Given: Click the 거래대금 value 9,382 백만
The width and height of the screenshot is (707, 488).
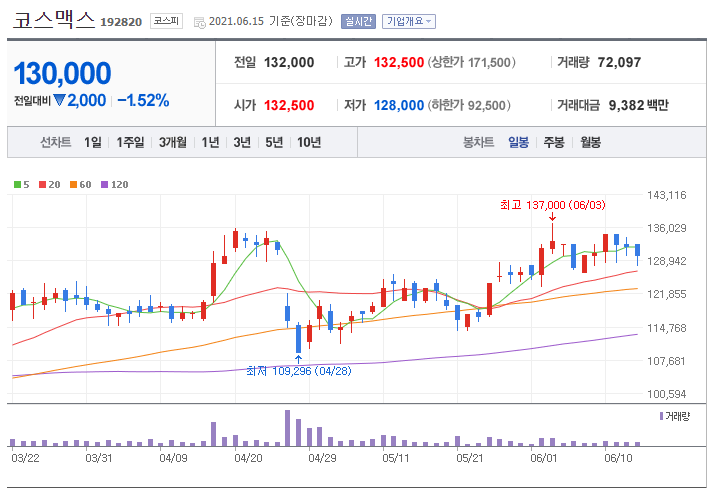Looking at the screenshot, I should (x=638, y=105).
